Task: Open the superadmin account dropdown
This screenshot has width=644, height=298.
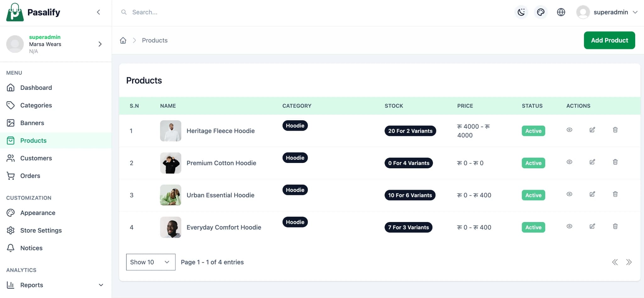Action: 607,12
